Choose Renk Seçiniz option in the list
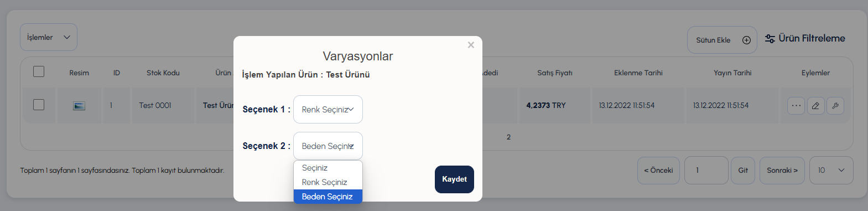 tap(328, 182)
